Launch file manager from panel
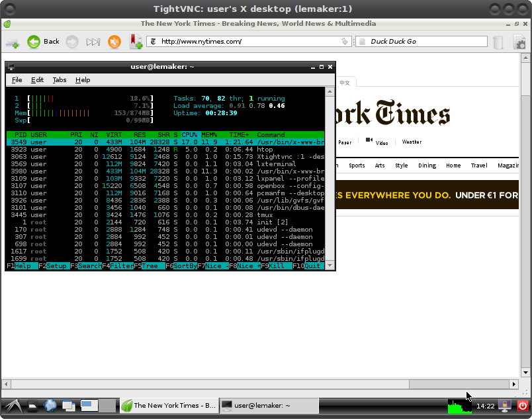The image size is (532, 419). point(32,406)
